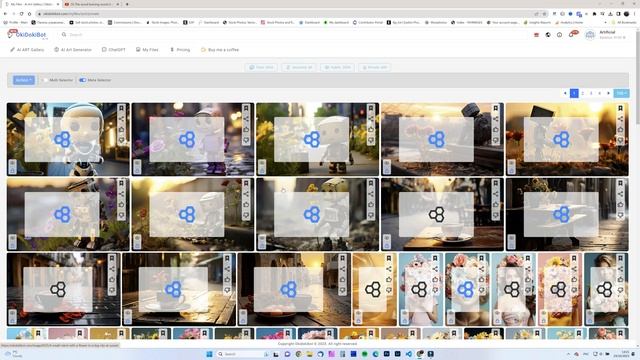
Task: Click the black hexagon icon on the second-row coffee cup image
Action: click(x=436, y=214)
